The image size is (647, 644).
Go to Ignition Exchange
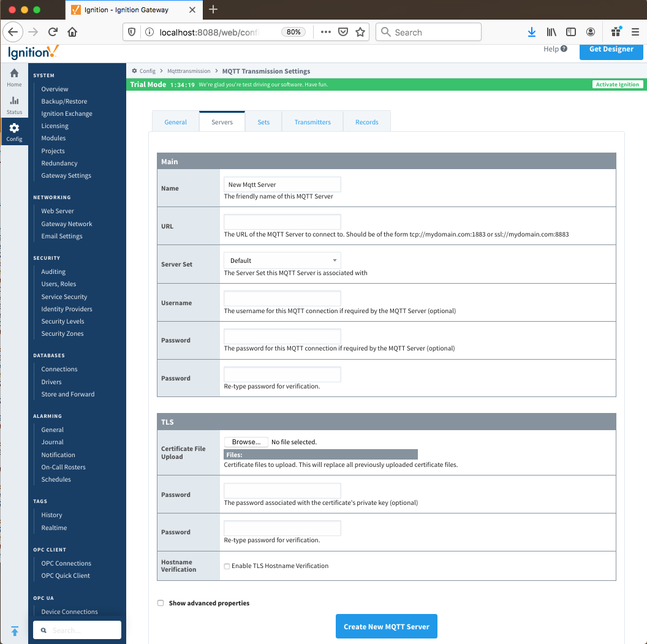pyautogui.click(x=66, y=114)
